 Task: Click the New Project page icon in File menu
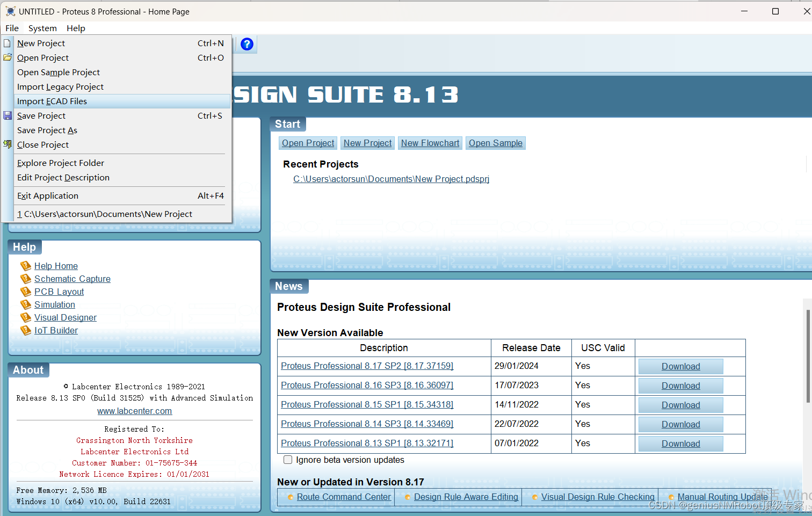coord(8,43)
